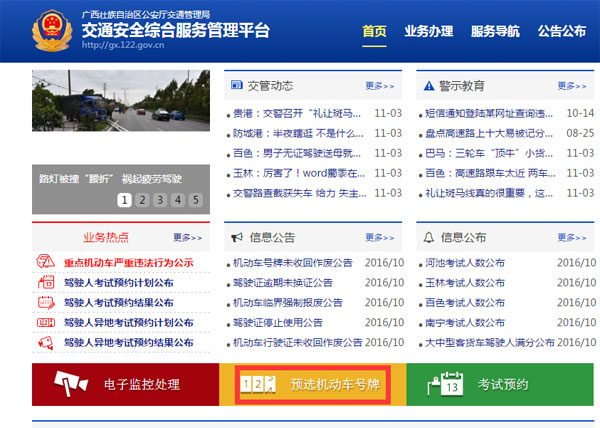Open news item 百色：男子无证驾驶送母就
The height and width of the screenshot is (428, 600).
point(297,153)
